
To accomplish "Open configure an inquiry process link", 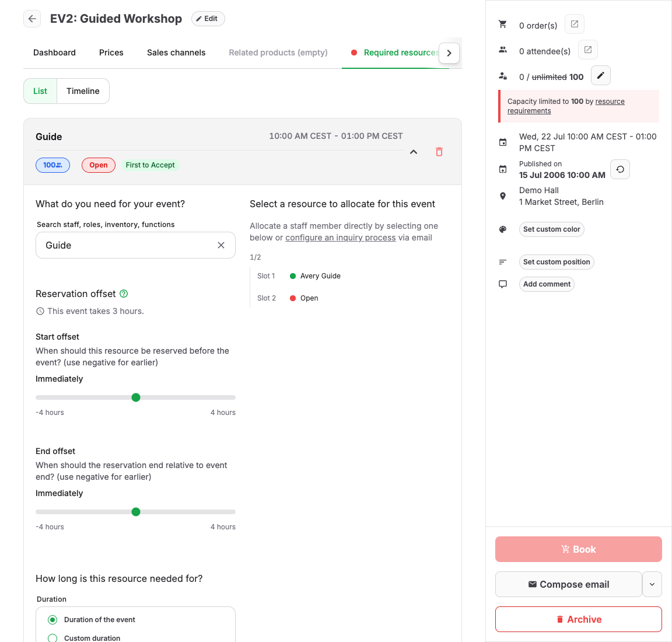I will click(x=340, y=238).
